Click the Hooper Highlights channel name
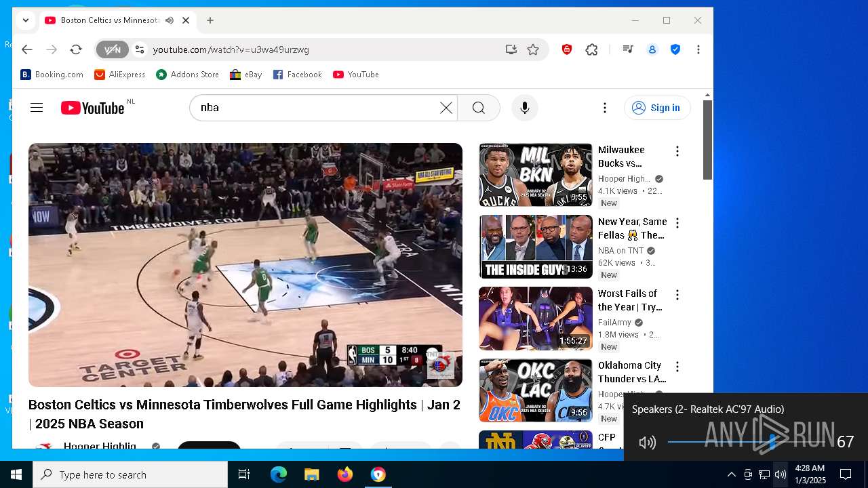The width and height of the screenshot is (868, 488). (x=100, y=446)
